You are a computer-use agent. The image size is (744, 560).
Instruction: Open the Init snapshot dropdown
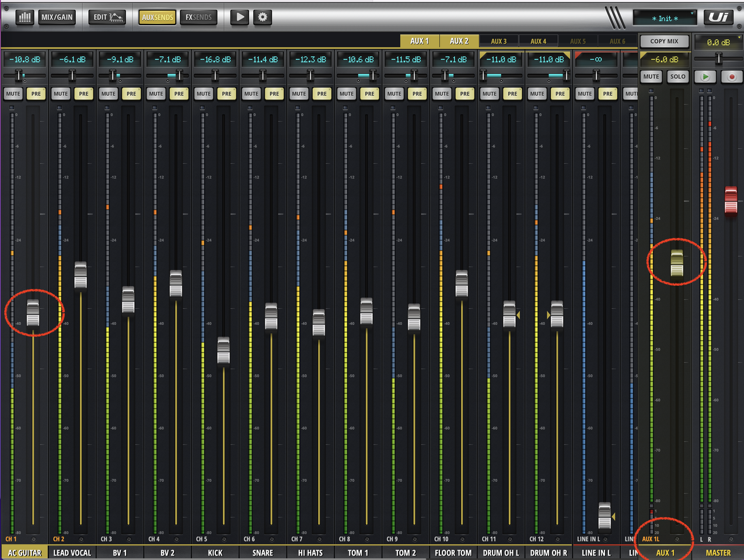pyautogui.click(x=665, y=18)
